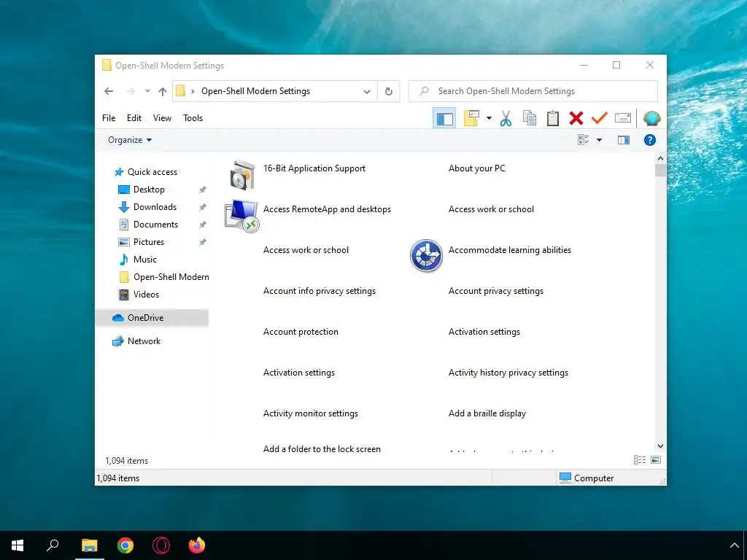Screen dimensions: 747x560
Task: Launch Opera from the taskbar
Action: click(x=161, y=545)
